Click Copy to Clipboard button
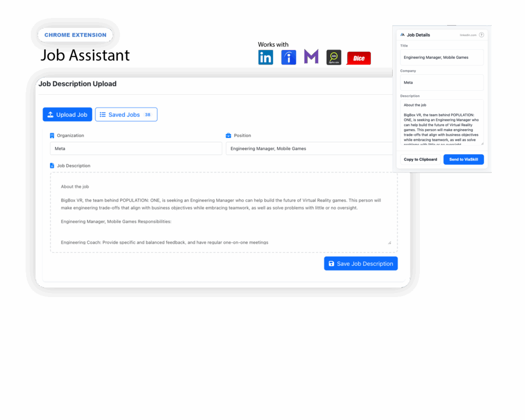The height and width of the screenshot is (420, 525). point(420,159)
